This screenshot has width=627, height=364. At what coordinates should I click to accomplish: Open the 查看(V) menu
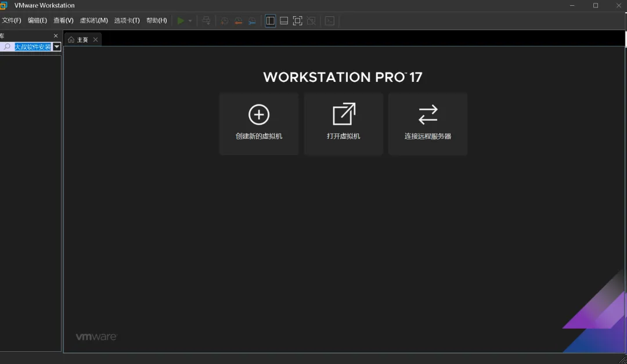point(64,20)
